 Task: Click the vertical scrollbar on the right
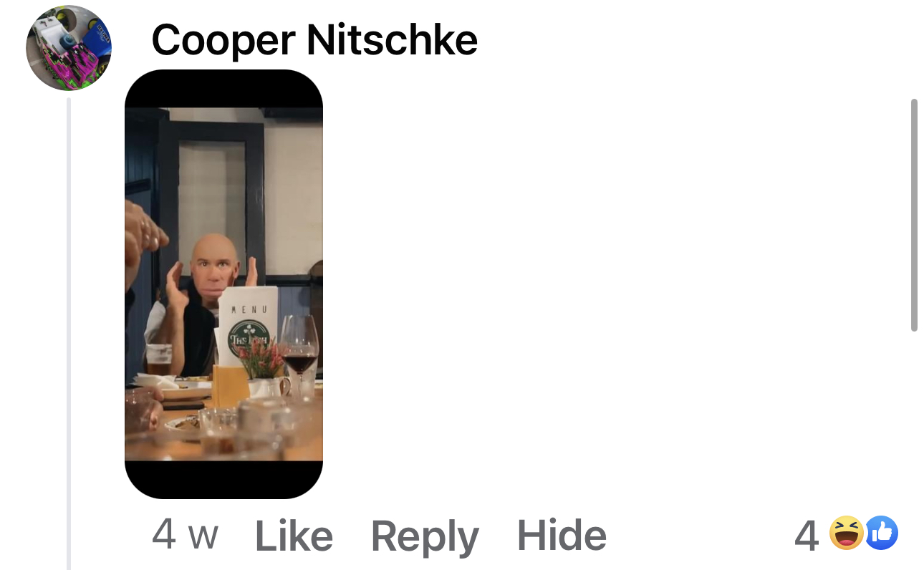pyautogui.click(x=914, y=215)
